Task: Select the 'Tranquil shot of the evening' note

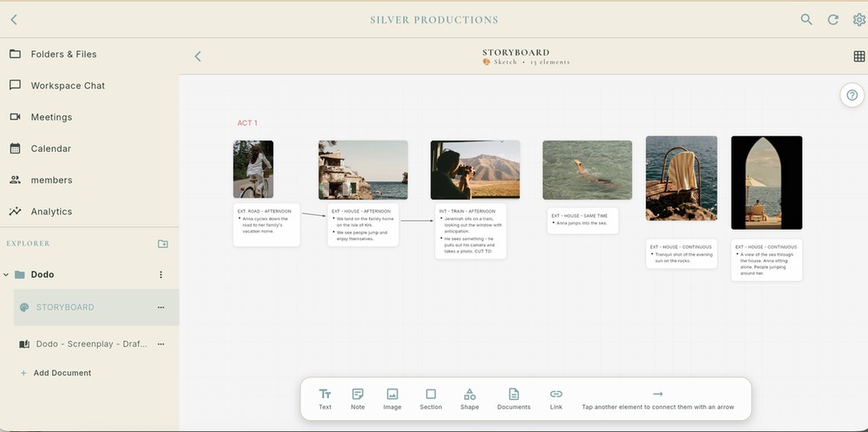Action: (681, 254)
